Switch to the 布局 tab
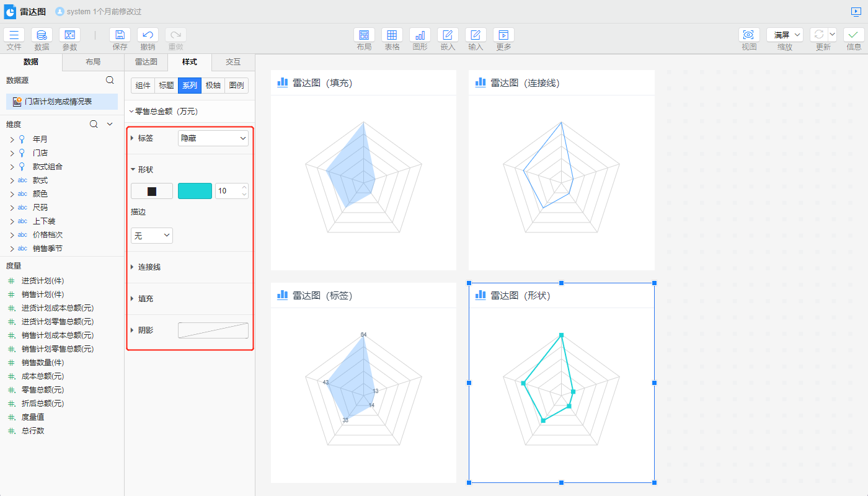The image size is (868, 496). pos(93,62)
